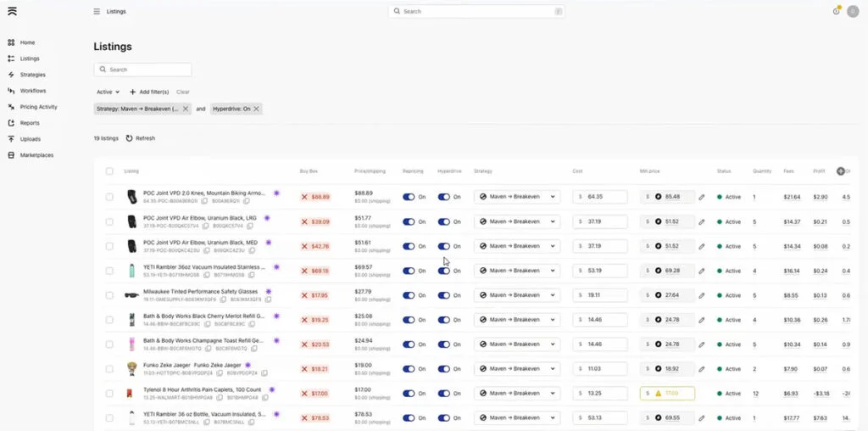Open strategy dropdown for POC Air Elbow MED
Viewport: 868px width, 431px height.
pos(517,246)
